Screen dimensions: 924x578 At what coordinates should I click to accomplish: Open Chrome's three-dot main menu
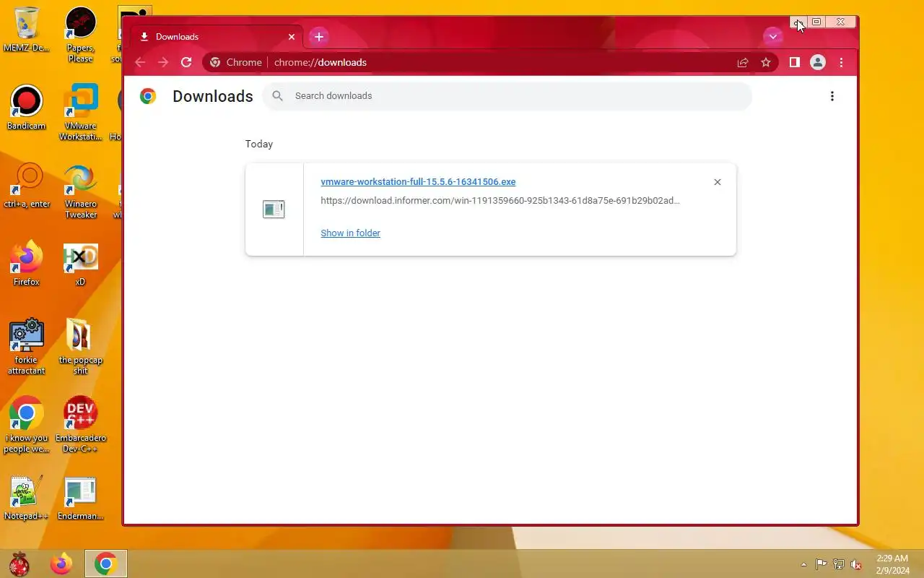(x=841, y=62)
